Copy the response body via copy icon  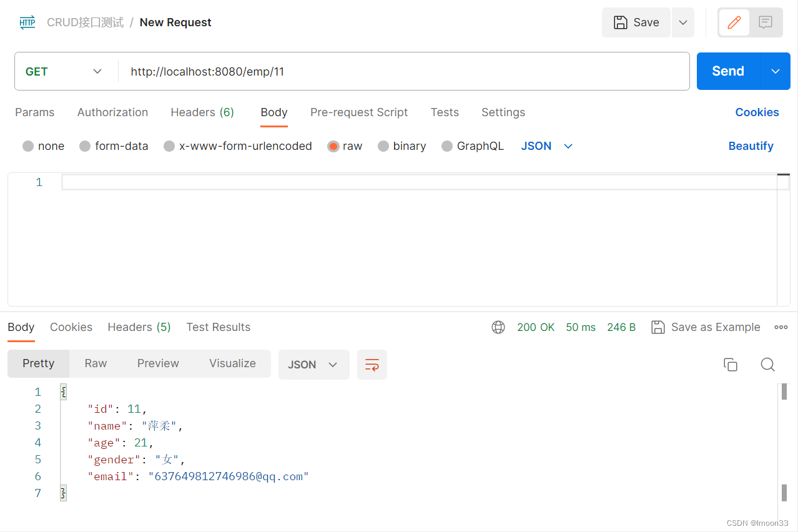pyautogui.click(x=731, y=364)
